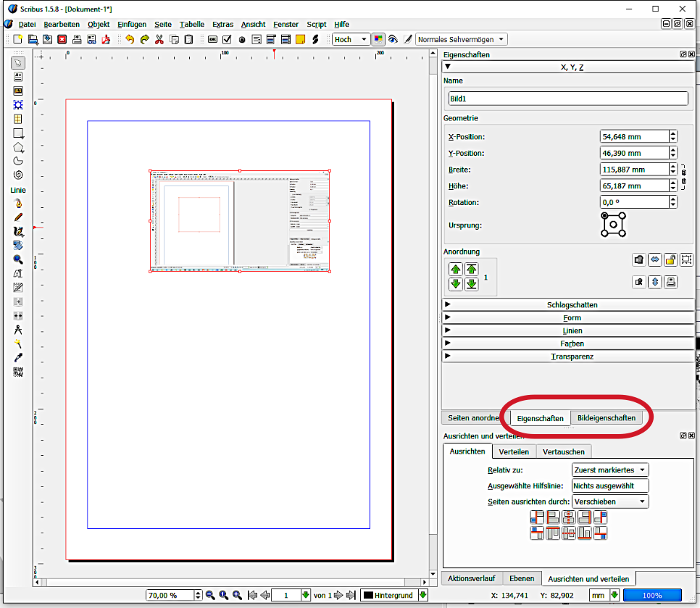Viewport: 700px width, 608px height.
Task: Click the Bezier curve pen tool
Action: 18,204
